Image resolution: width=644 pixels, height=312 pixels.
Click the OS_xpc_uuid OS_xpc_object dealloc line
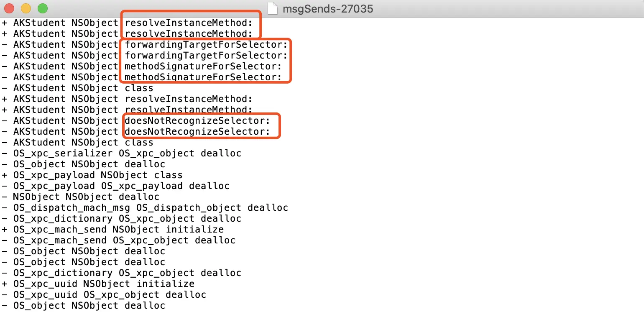[104, 294]
